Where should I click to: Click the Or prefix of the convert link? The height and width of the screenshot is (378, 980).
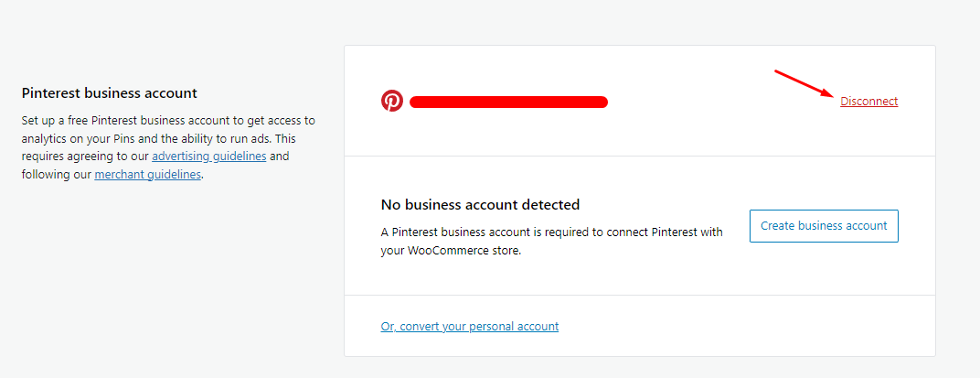(389, 326)
